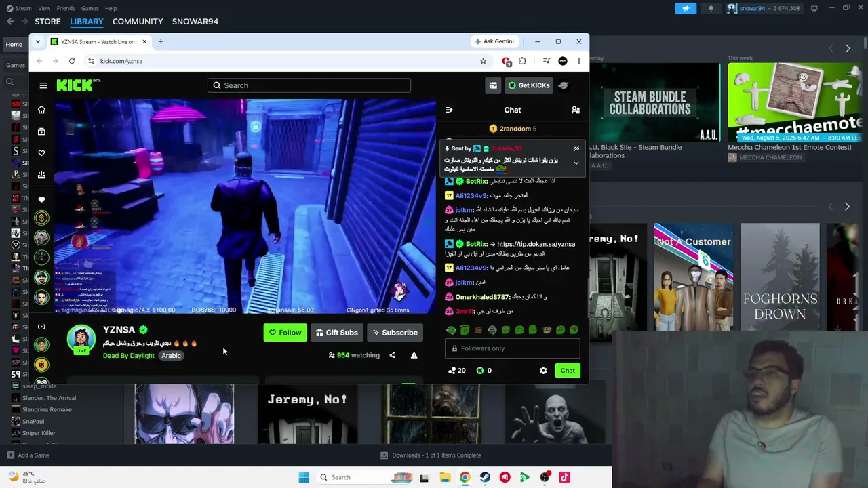Expand the pinned chat message
868x488 pixels.
pyautogui.click(x=576, y=163)
